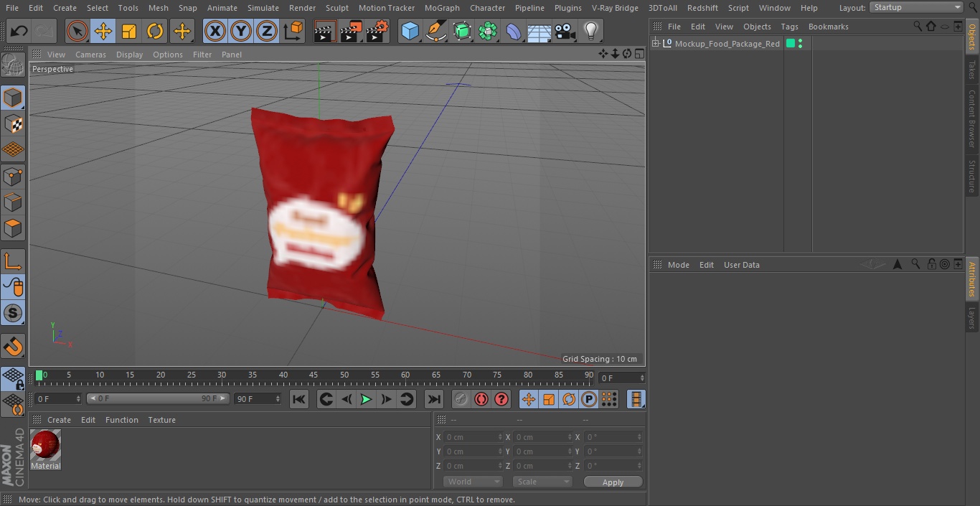Viewport: 980px width, 506px height.
Task: Click the Undo arrow icon
Action: point(19,31)
